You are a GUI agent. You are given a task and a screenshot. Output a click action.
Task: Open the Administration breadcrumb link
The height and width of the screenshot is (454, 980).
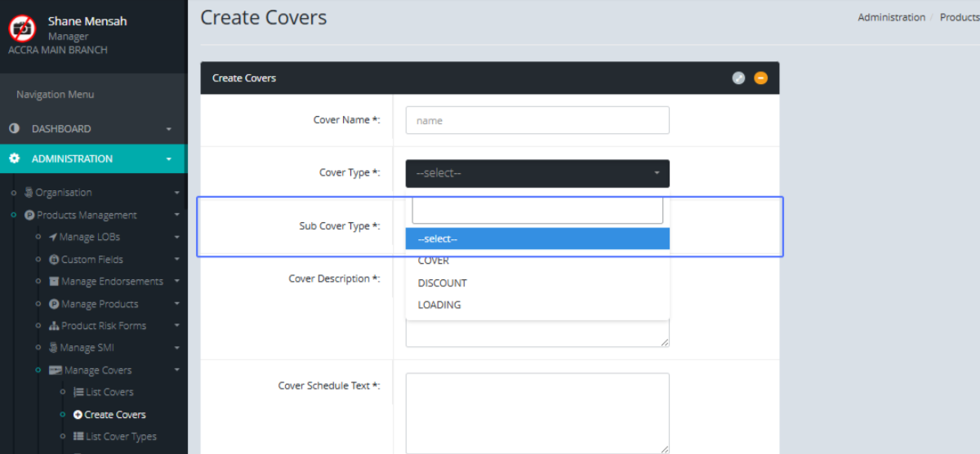[891, 17]
